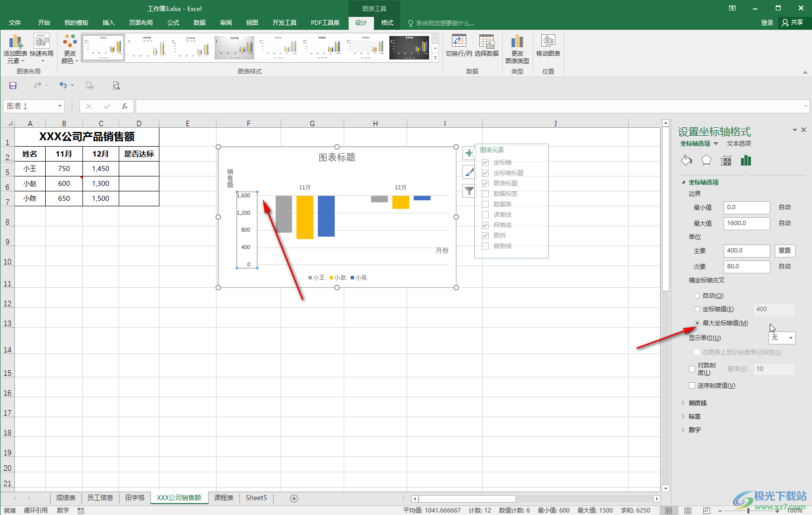Viewport: 812px width, 515px height.
Task: Open Size & Properties tab icon
Action: click(x=726, y=161)
